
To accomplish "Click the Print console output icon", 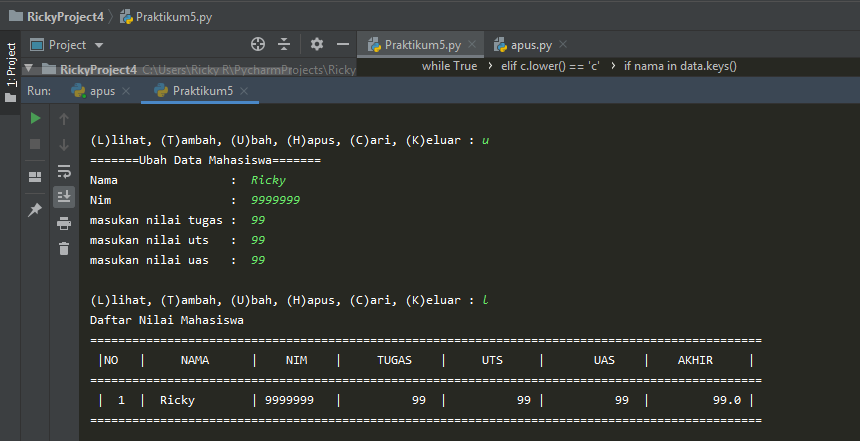I will coord(64,222).
